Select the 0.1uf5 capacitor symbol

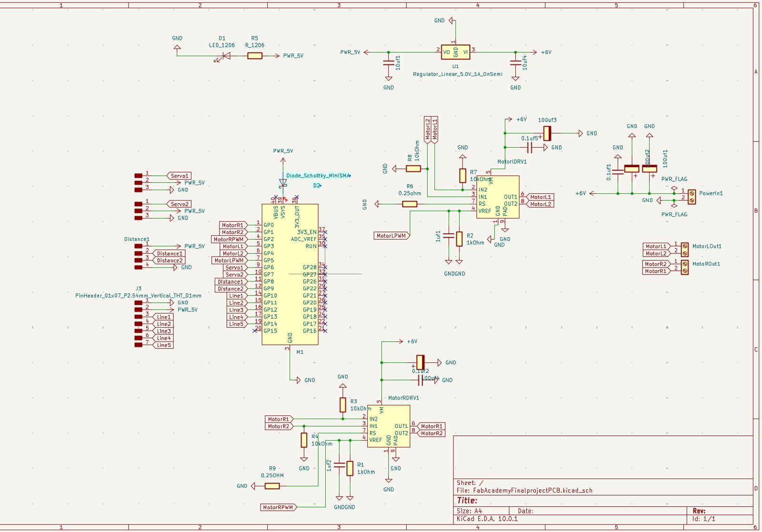(x=530, y=148)
